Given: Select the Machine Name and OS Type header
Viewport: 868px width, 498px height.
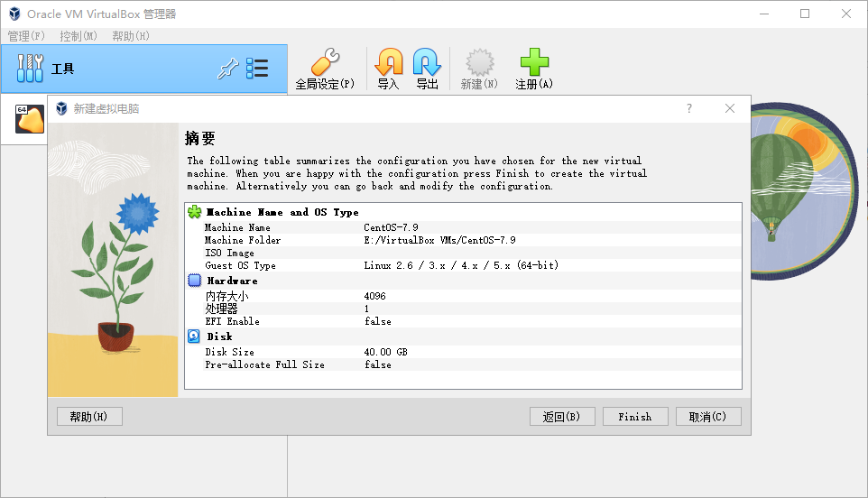Looking at the screenshot, I should (282, 213).
